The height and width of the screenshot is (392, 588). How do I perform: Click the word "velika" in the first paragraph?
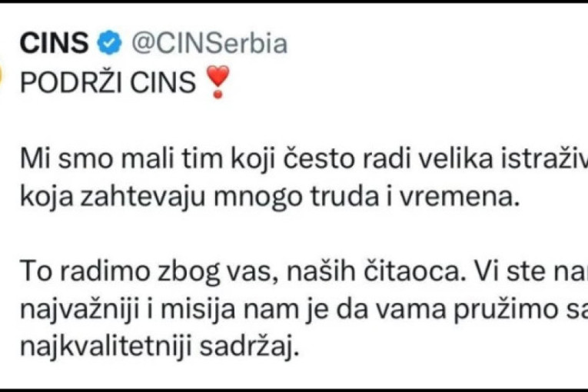point(398,160)
